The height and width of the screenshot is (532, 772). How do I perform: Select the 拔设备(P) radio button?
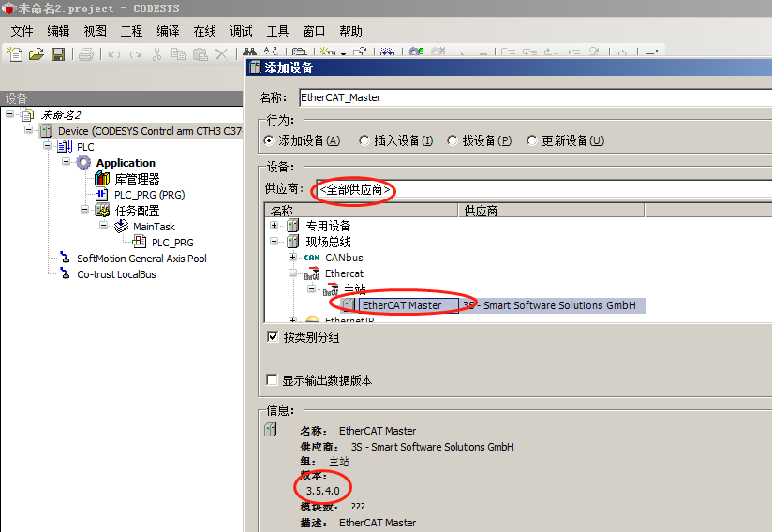tap(452, 140)
